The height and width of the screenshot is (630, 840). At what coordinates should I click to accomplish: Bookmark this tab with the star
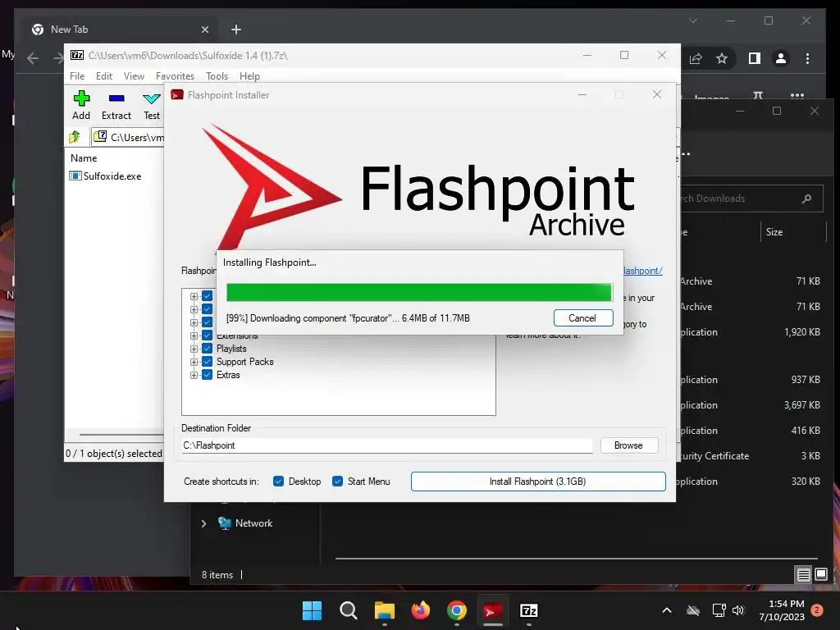coord(722,58)
